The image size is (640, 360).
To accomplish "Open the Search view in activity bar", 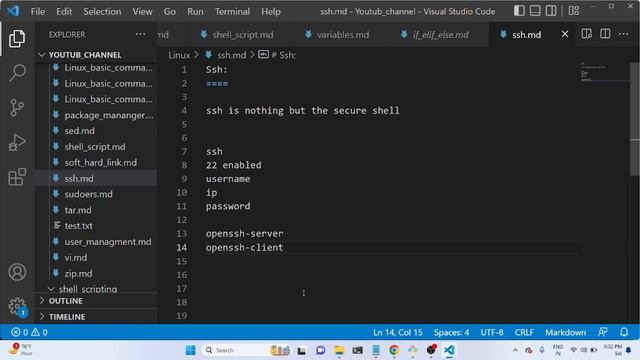I will pos(17,73).
